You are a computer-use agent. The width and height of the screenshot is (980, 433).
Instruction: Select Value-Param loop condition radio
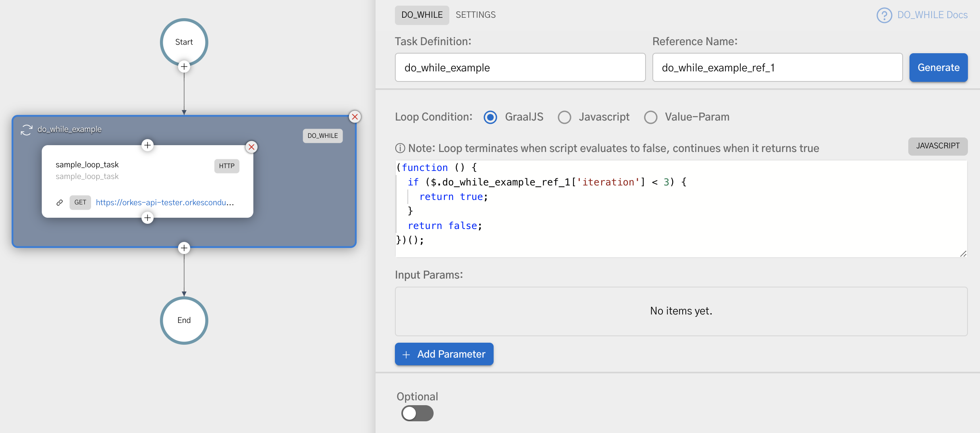650,117
